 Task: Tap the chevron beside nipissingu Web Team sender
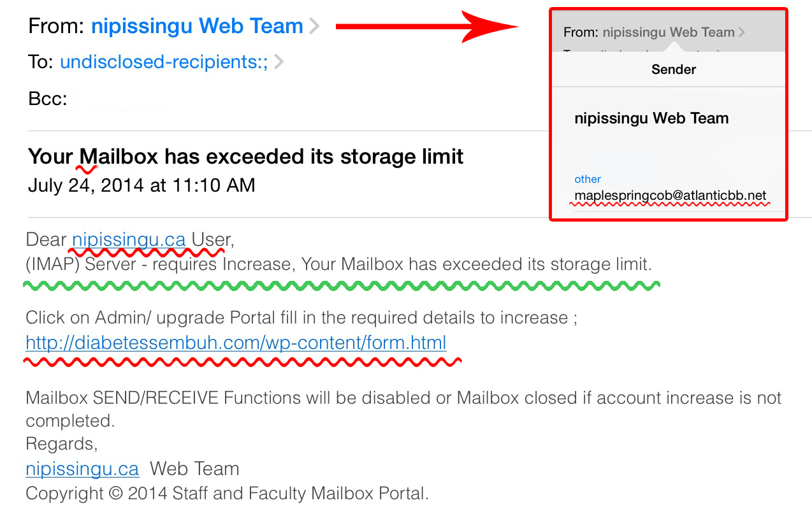[314, 27]
